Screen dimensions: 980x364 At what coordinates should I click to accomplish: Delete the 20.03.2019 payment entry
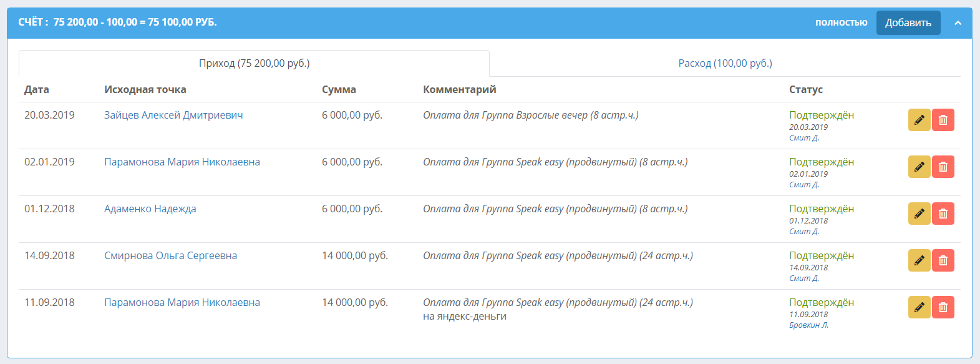pos(943,120)
